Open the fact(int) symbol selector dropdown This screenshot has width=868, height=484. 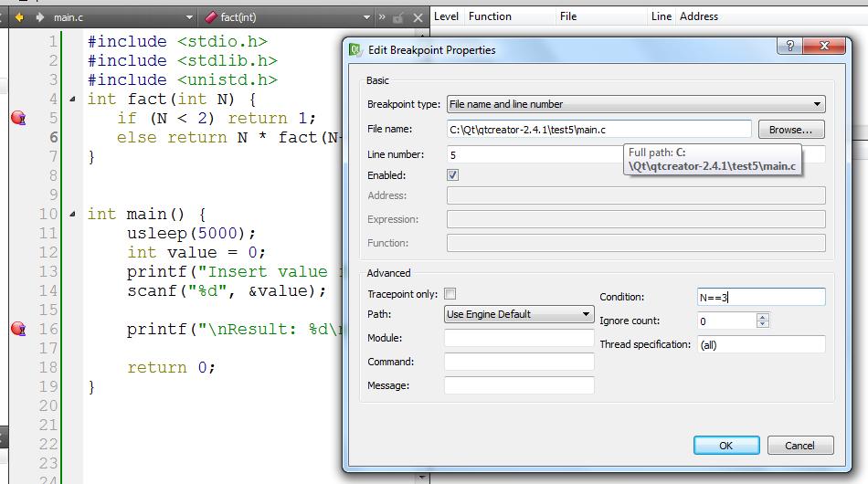pyautogui.click(x=366, y=17)
